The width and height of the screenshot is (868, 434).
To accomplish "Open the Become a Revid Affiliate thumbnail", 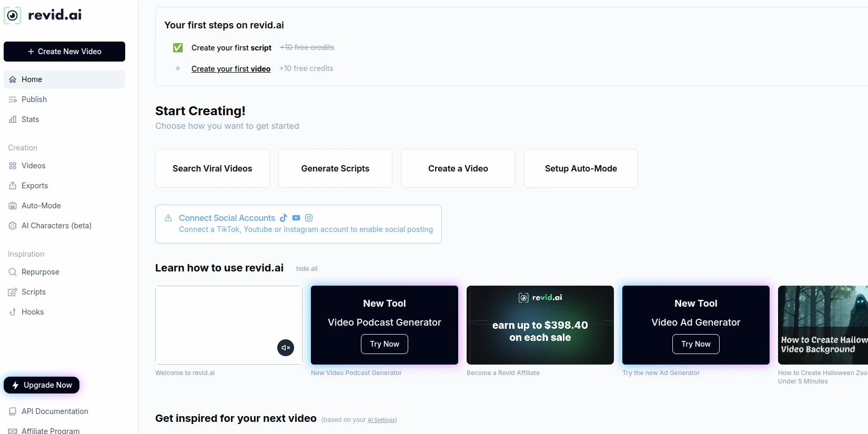I will [x=540, y=325].
